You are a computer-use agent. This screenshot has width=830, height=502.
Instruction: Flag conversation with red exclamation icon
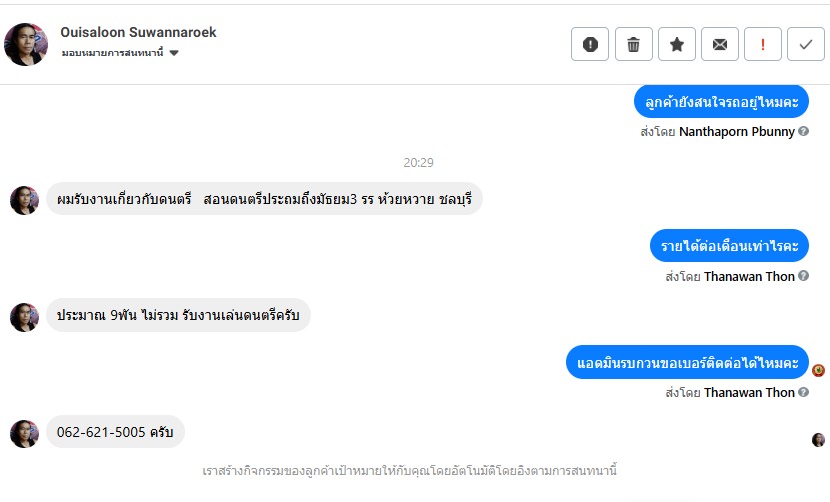tap(763, 44)
